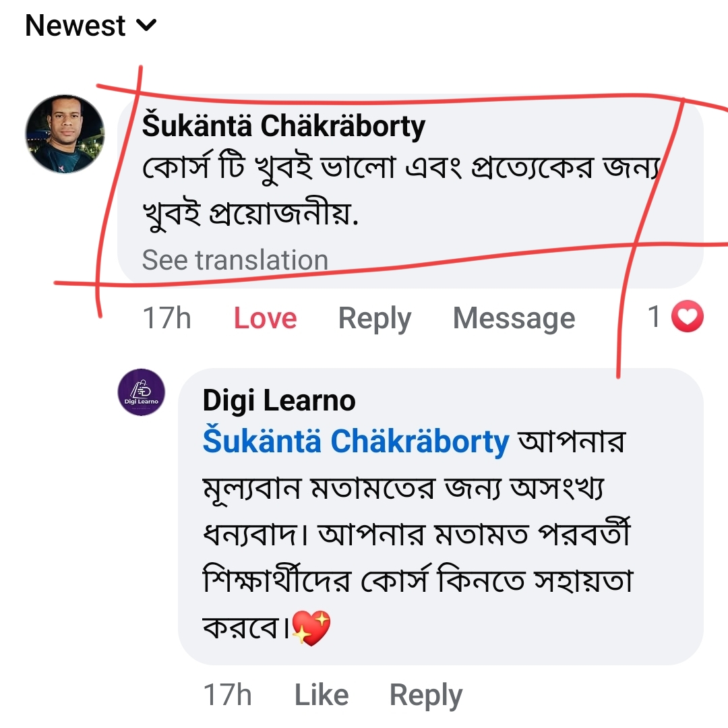Click the blue Šukäntä Chäkräborty mention
The image size is (728, 728).
coord(356,441)
